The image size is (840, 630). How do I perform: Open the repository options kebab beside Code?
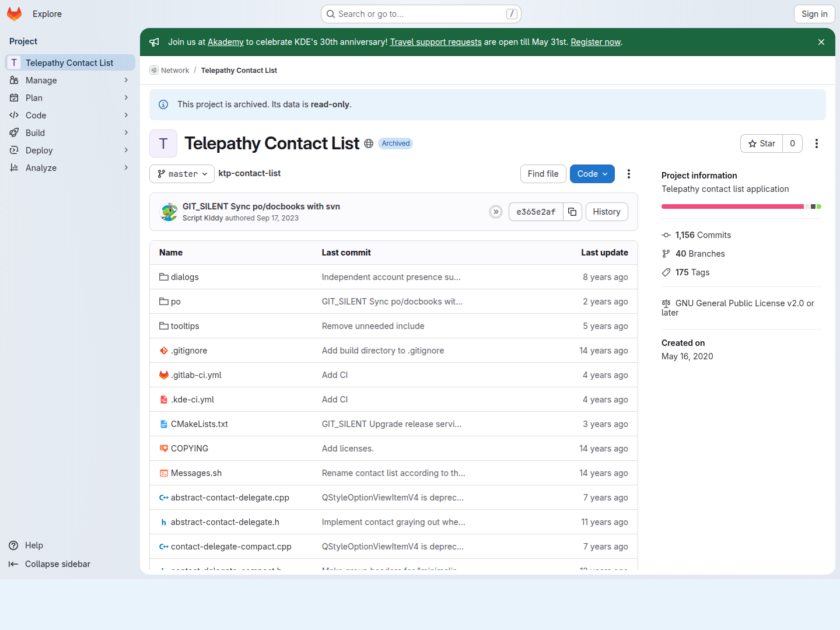click(x=629, y=174)
